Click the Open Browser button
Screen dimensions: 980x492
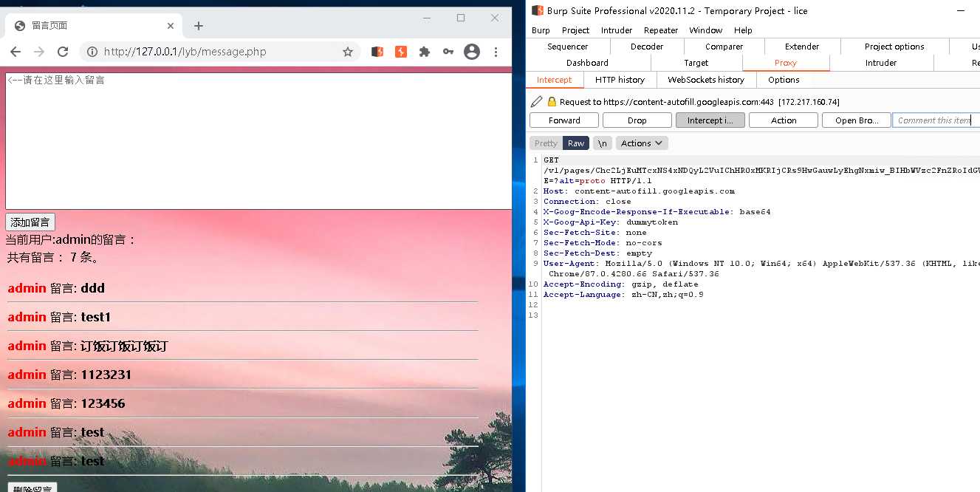857,120
